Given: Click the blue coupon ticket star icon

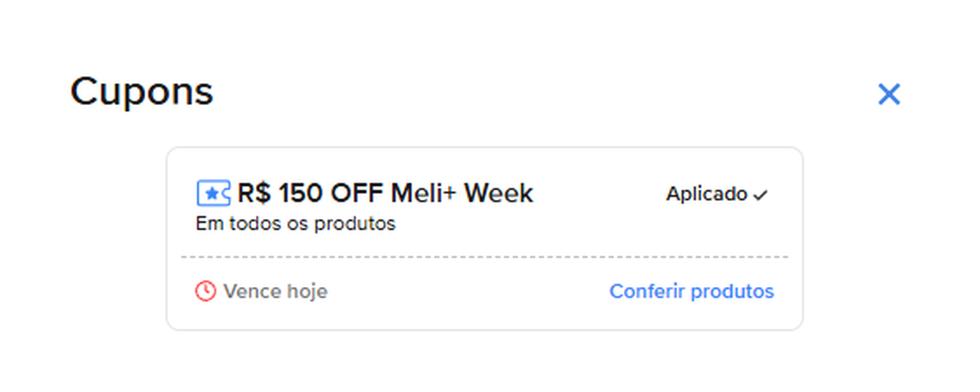Looking at the screenshot, I should (x=213, y=193).
